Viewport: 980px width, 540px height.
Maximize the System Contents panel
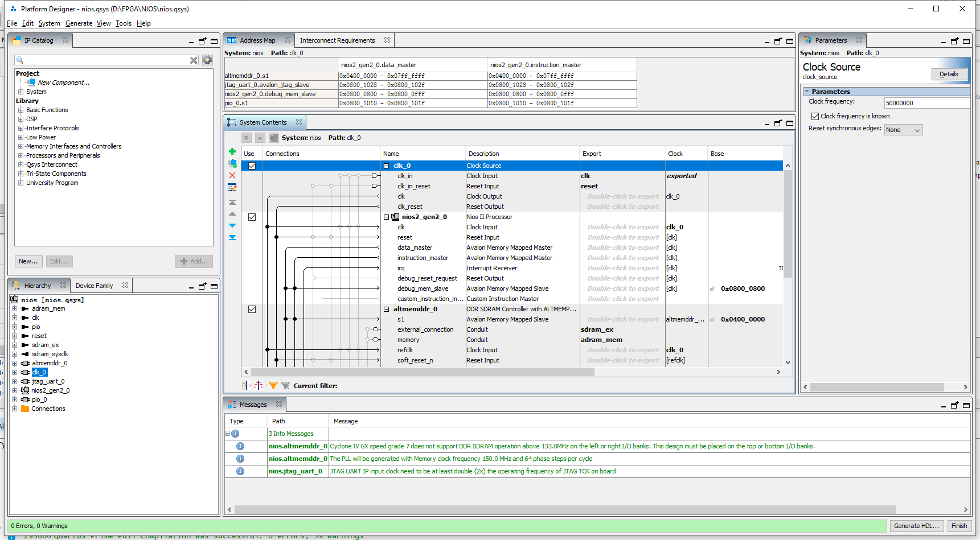(790, 123)
